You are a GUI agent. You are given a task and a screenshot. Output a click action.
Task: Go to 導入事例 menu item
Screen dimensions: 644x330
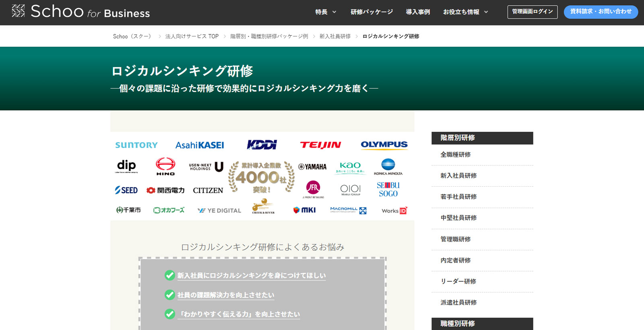point(418,12)
